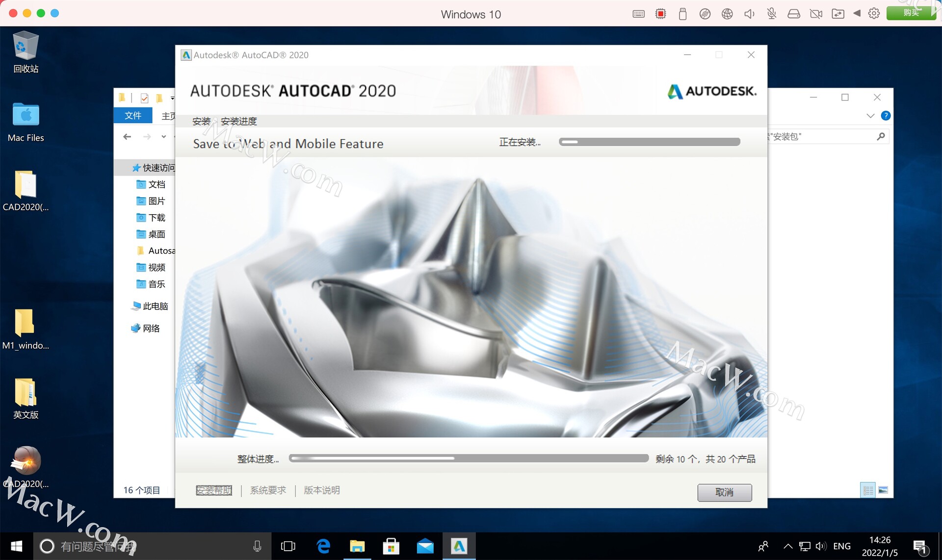The height and width of the screenshot is (560, 942).
Task: Click the overall installation progress bar
Action: point(469,458)
